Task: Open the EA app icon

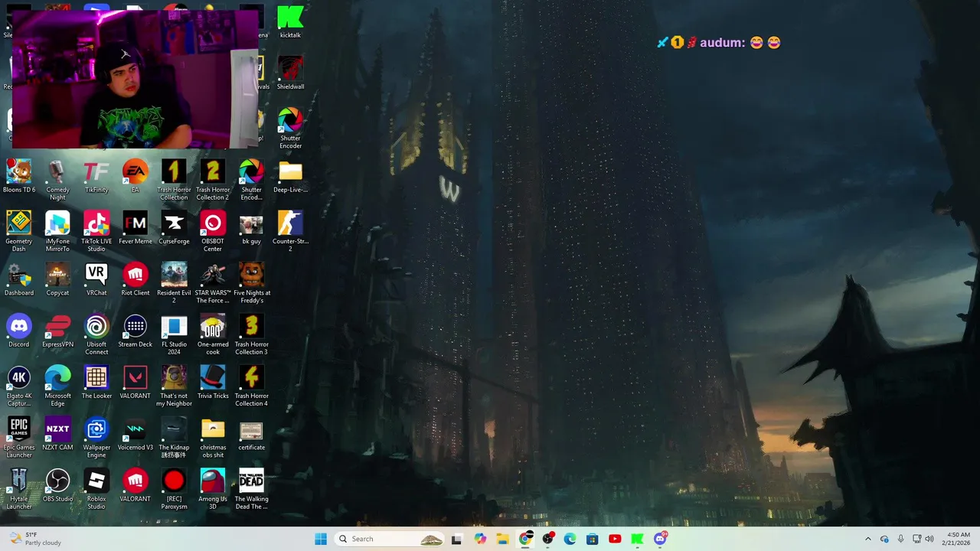Action: click(136, 177)
